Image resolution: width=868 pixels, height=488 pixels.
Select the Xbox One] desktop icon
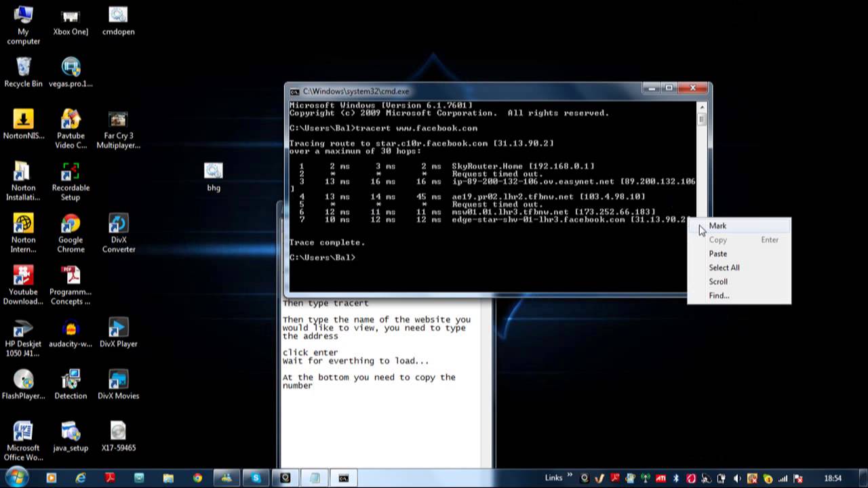71,22
